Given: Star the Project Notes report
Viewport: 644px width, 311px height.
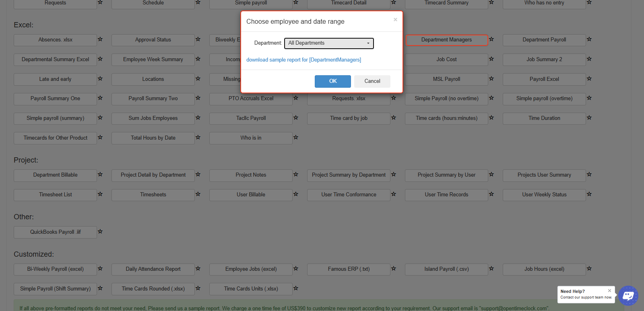Looking at the screenshot, I should [296, 175].
